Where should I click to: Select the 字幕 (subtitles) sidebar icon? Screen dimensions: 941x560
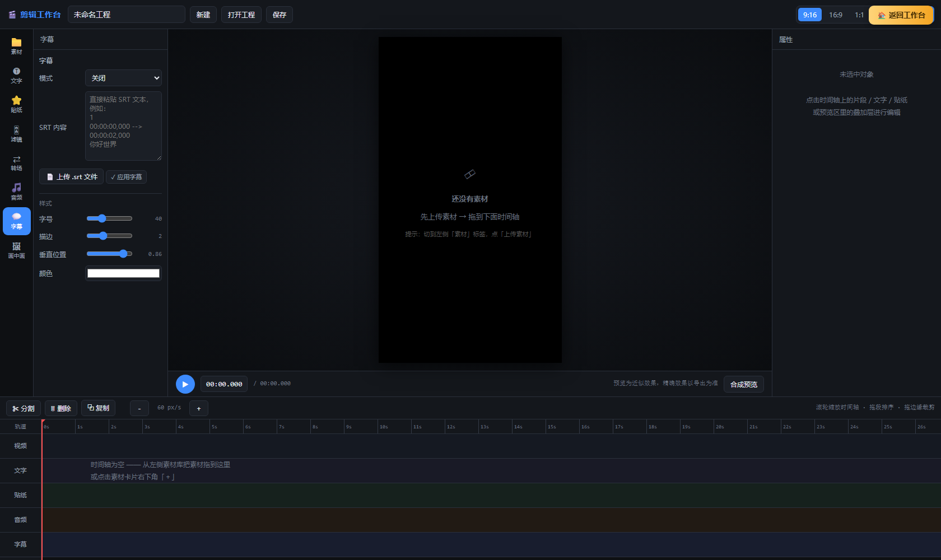16,221
